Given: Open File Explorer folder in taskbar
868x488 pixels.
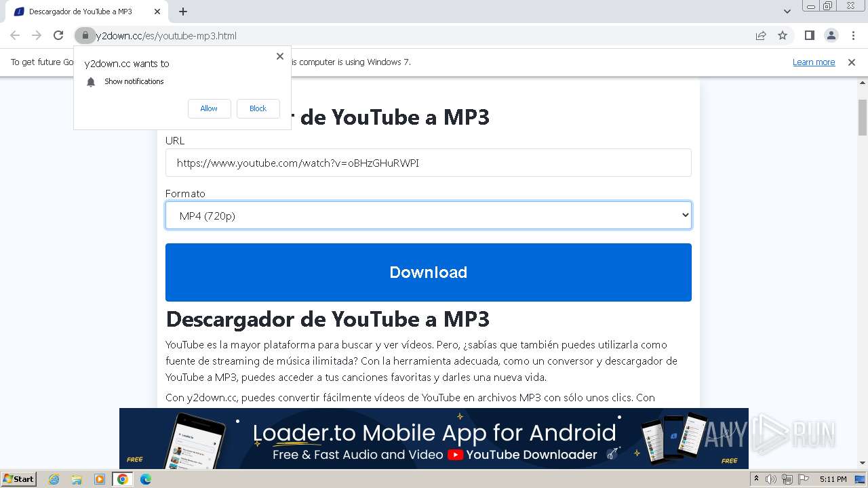Looking at the screenshot, I should pyautogui.click(x=77, y=479).
